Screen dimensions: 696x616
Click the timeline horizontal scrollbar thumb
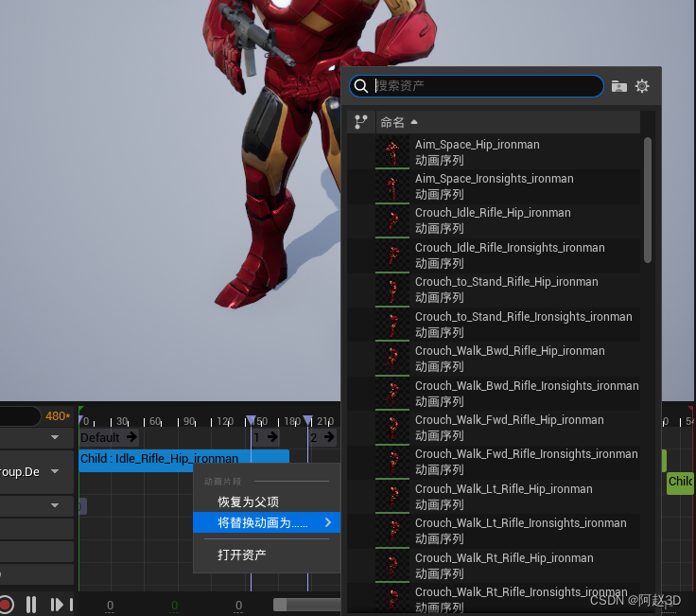(307, 605)
